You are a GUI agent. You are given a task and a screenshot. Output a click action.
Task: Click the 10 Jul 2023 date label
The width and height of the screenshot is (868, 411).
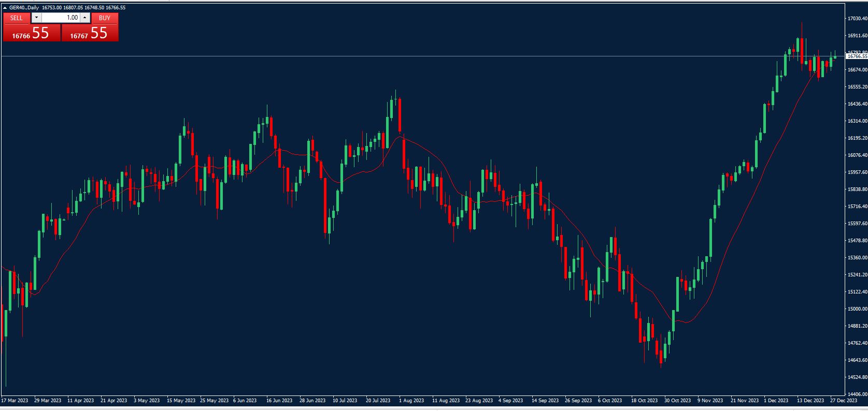(x=345, y=401)
